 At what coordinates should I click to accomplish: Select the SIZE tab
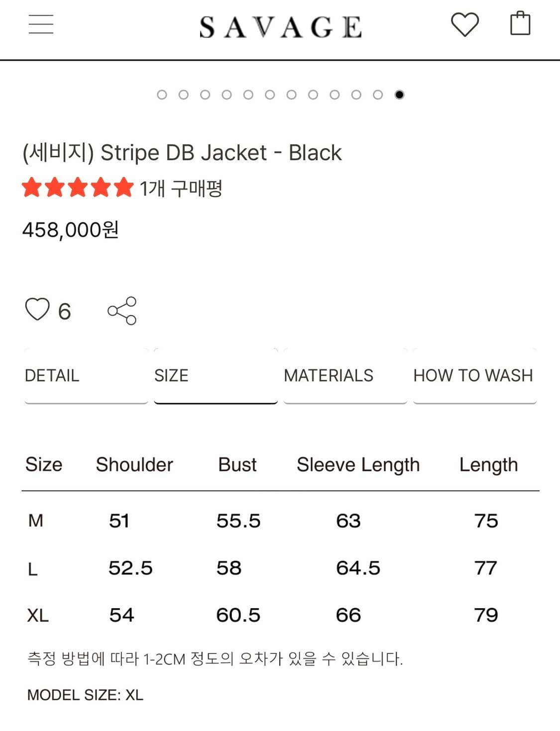171,376
